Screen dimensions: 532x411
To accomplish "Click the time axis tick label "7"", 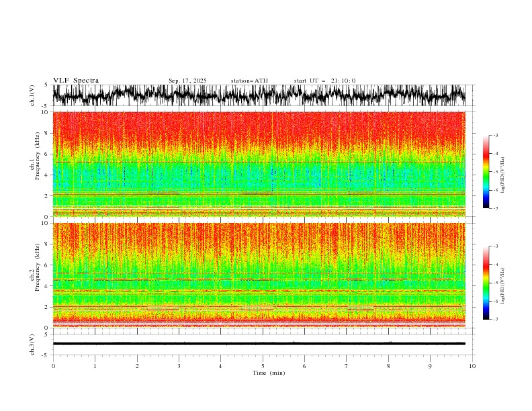I will 347,366.
